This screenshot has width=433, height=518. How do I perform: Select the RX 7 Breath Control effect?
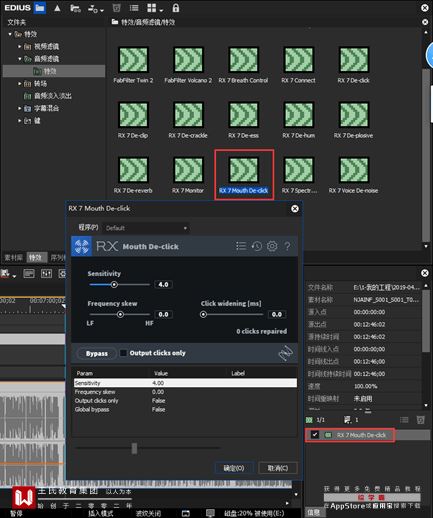[243, 65]
